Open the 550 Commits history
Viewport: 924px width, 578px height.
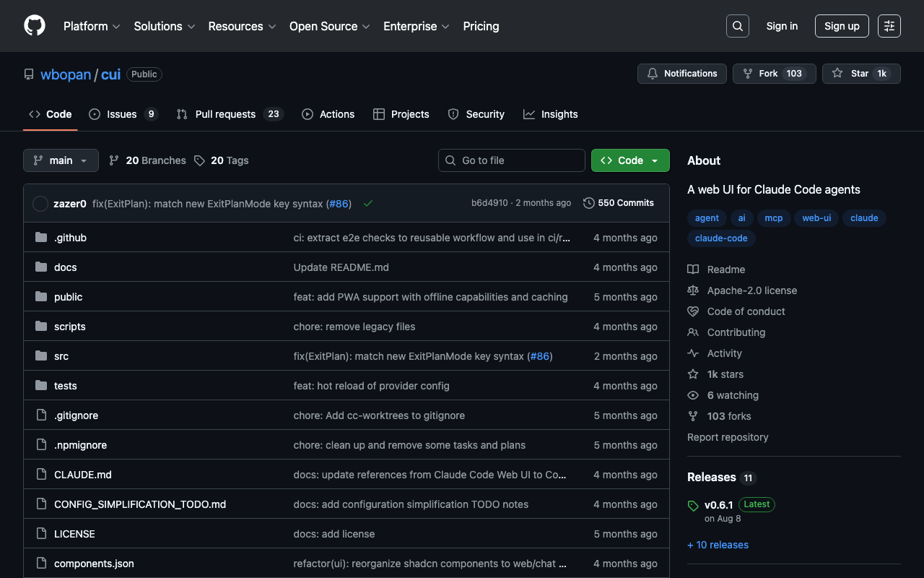pyautogui.click(x=618, y=203)
